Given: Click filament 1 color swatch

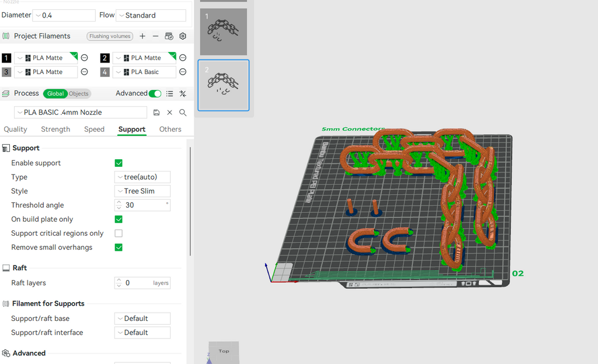Looking at the screenshot, I should pyautogui.click(x=6, y=58).
